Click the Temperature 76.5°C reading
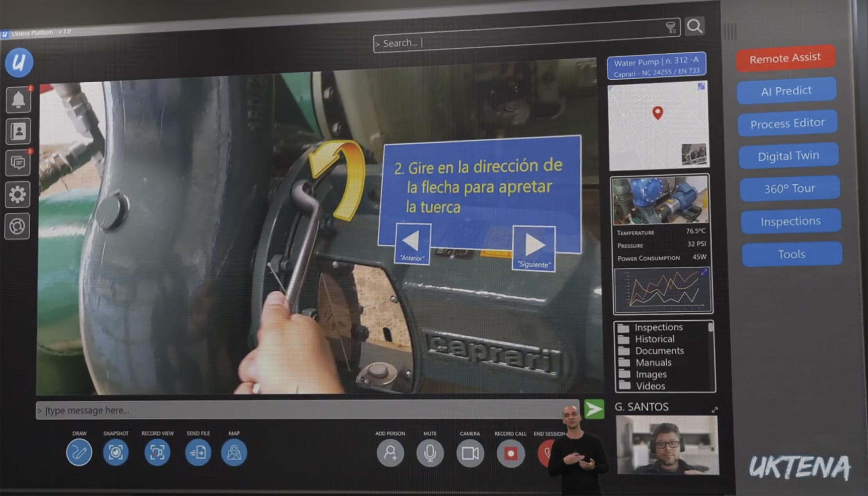Screen dimensions: 868x496 click(x=661, y=232)
